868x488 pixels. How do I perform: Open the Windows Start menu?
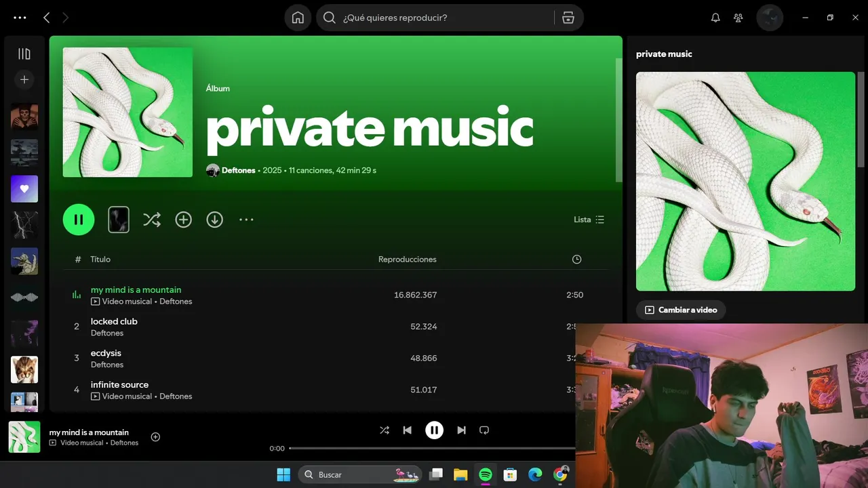point(283,474)
